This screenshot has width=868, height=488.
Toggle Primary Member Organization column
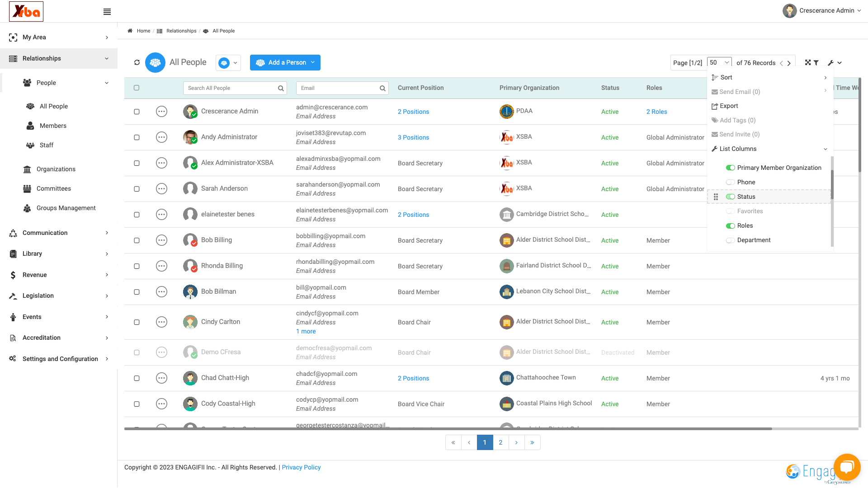click(x=730, y=168)
